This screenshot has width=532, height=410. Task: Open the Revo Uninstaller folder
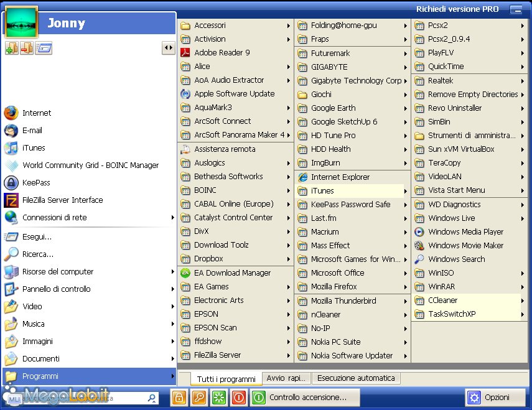click(x=470, y=108)
